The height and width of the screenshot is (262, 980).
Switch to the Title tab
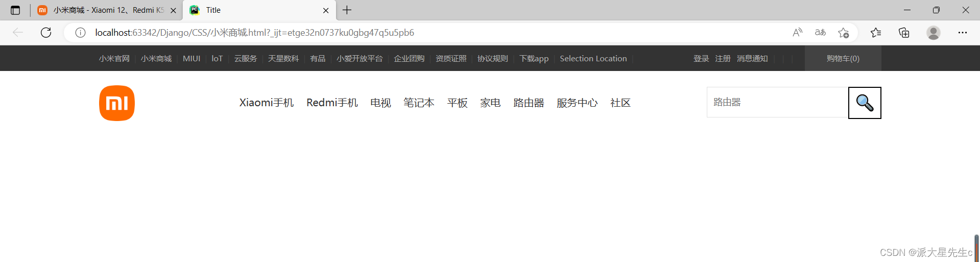coord(259,10)
